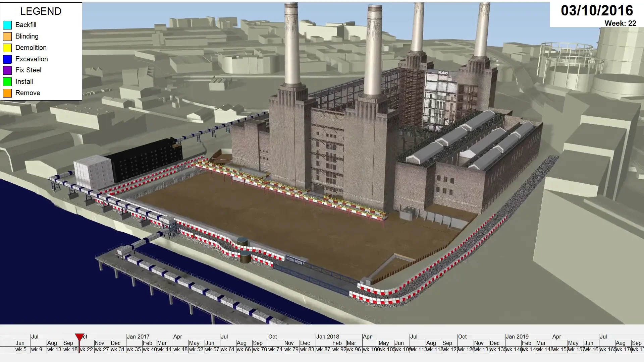Screen dimensions: 644x362
Task: Click wk 35 on the timeline
Action: click(134, 349)
